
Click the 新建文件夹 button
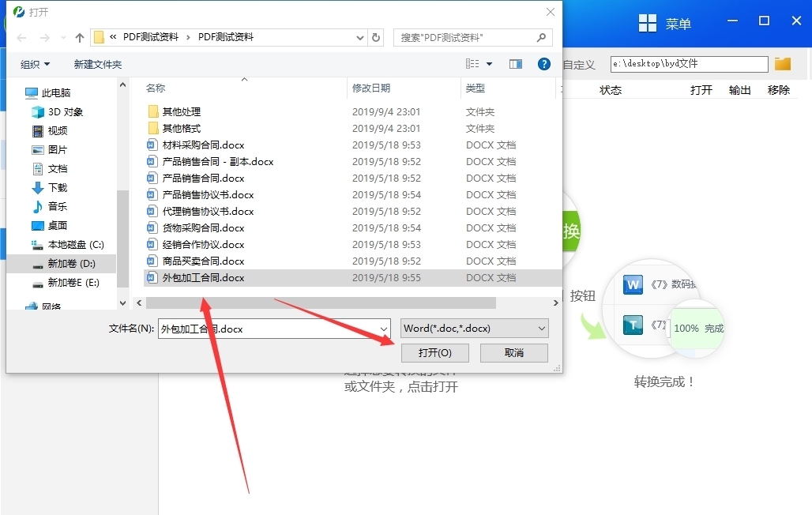[x=97, y=64]
